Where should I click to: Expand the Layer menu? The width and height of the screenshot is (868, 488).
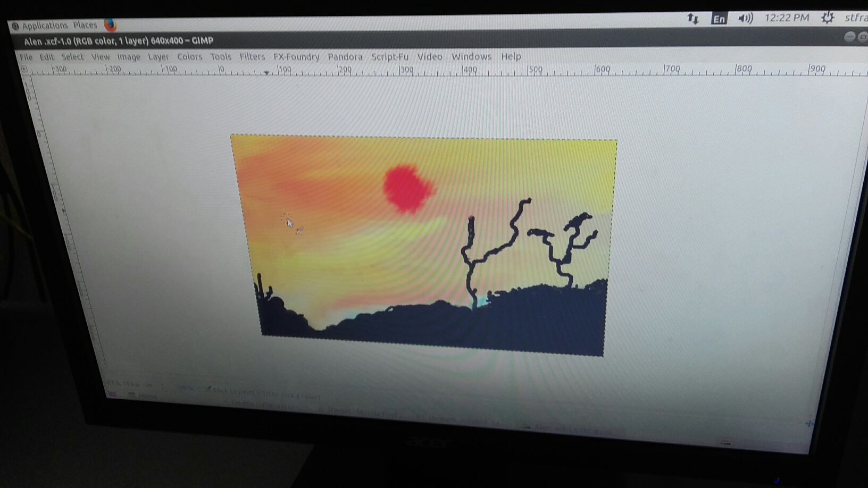click(158, 57)
